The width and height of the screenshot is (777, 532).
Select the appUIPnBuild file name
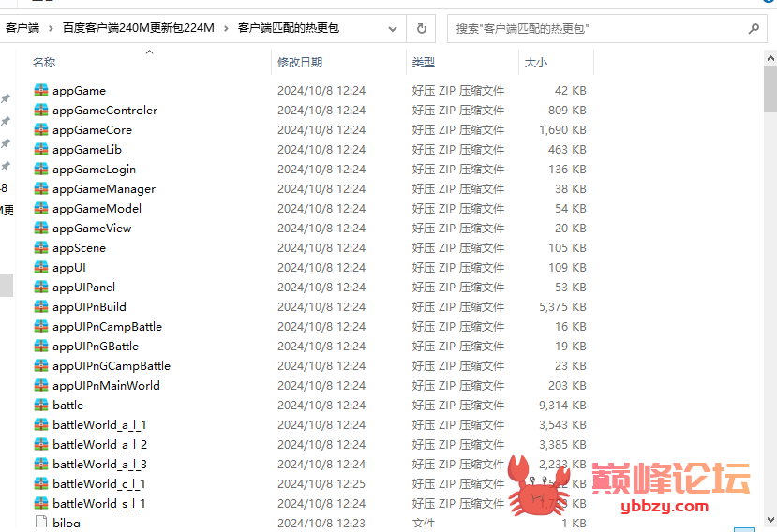tap(90, 306)
